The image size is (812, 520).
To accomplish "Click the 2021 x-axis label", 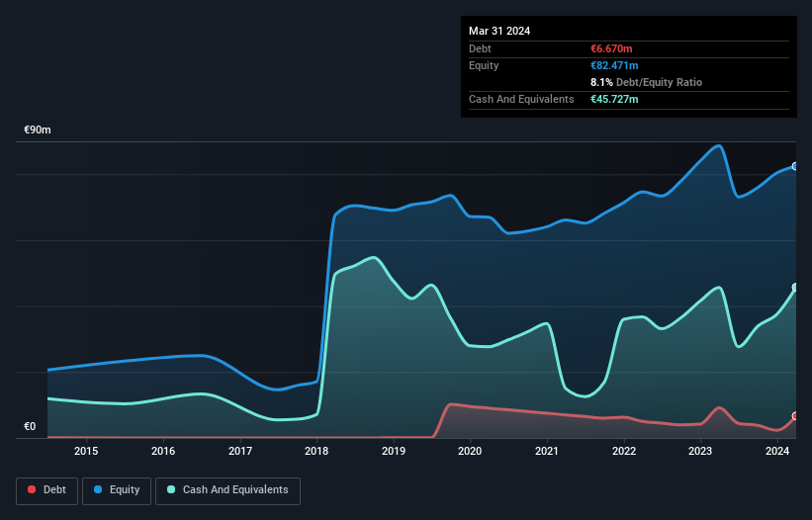I will pos(547,451).
